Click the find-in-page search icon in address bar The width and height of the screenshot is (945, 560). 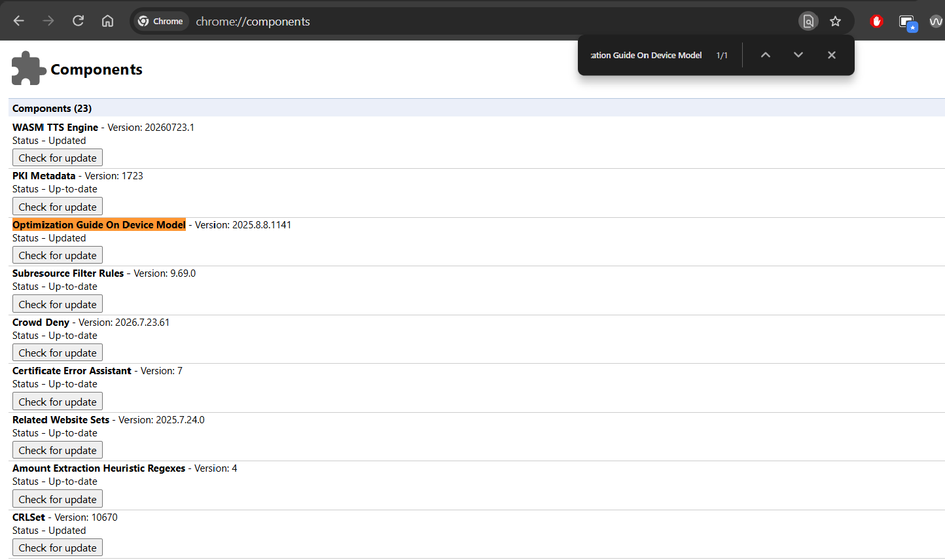click(x=808, y=21)
